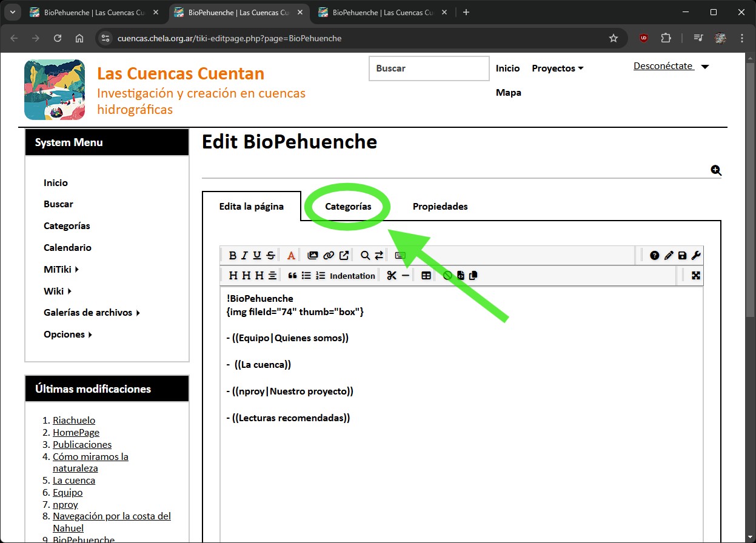Open editor help via the question mark icon
The width and height of the screenshot is (756, 543).
655,256
